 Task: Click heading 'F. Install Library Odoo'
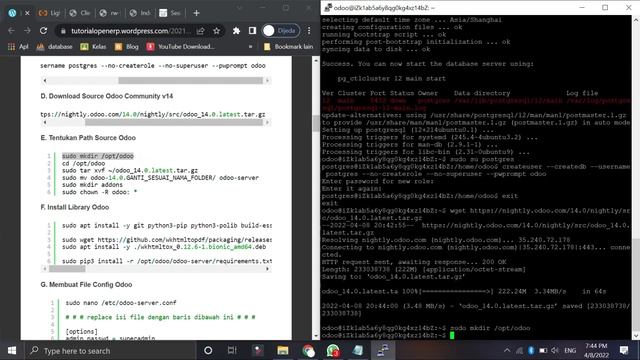pyautogui.click(x=75, y=207)
